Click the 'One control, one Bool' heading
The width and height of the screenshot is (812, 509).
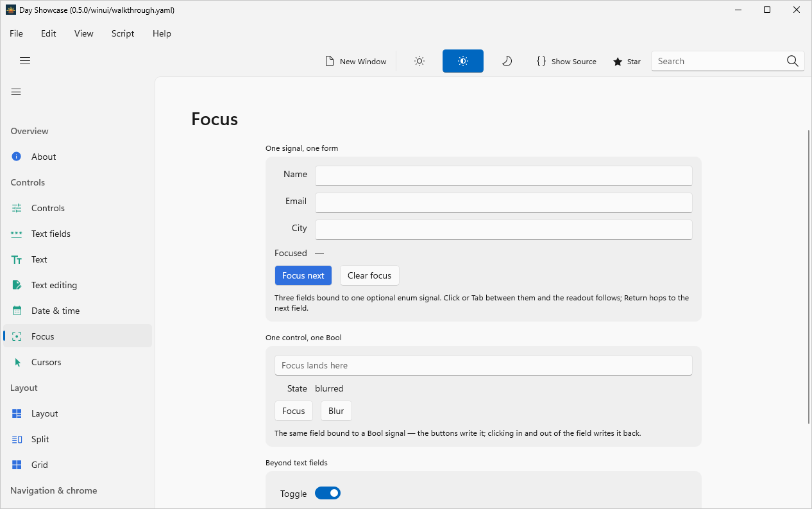pyautogui.click(x=303, y=338)
